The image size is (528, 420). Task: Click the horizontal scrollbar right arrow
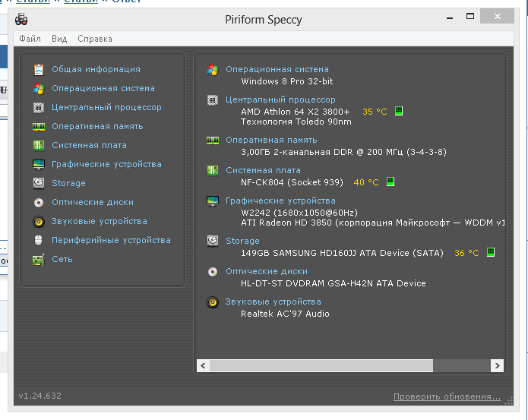(x=497, y=366)
